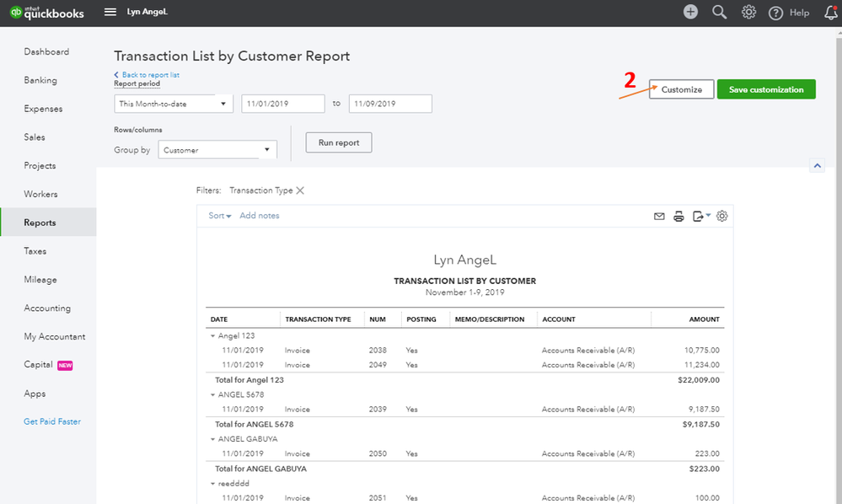Click the MEMO/DESCRIPTION column header

(490, 319)
